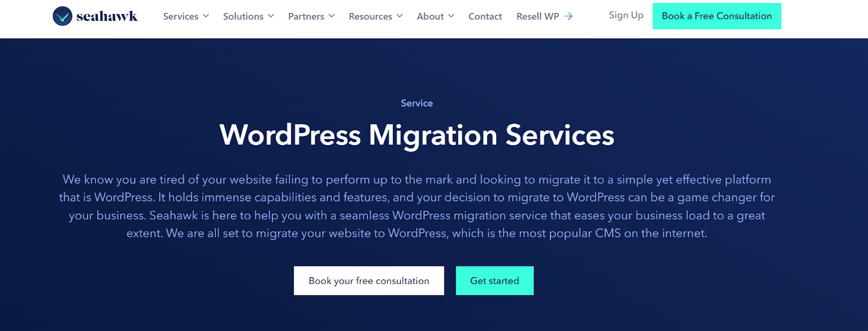Go to the Contact page
The image size is (868, 331).
[485, 16]
